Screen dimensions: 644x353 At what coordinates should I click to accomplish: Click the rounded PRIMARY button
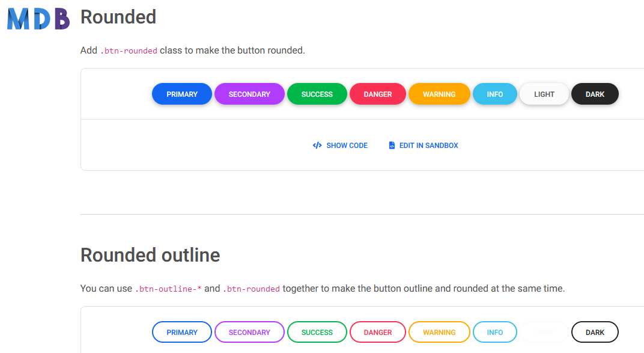181,94
